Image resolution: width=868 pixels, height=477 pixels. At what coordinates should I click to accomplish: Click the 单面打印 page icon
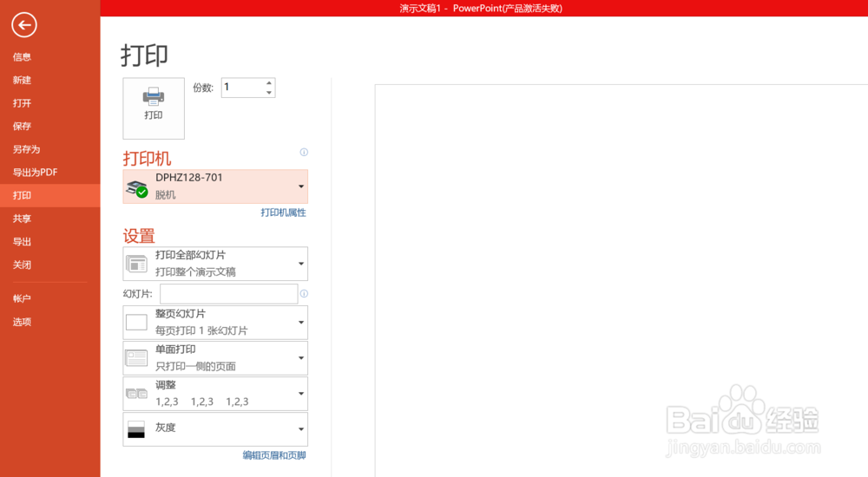tap(136, 358)
